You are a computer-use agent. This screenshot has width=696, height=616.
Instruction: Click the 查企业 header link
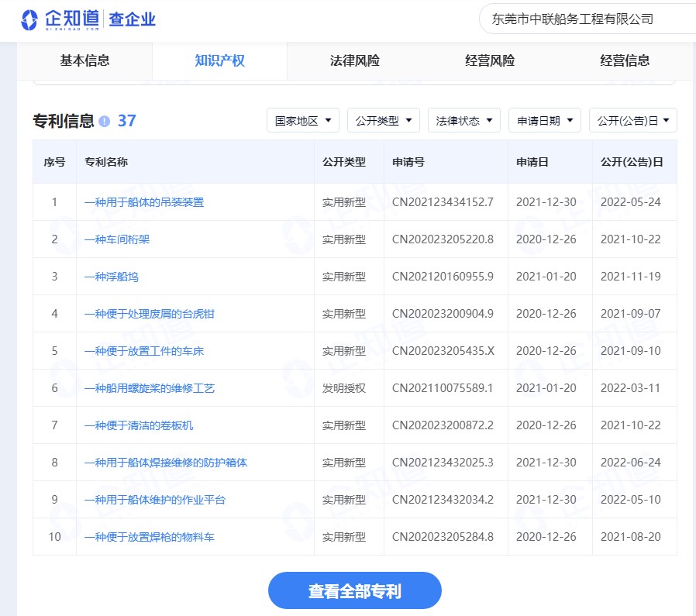pos(133,19)
